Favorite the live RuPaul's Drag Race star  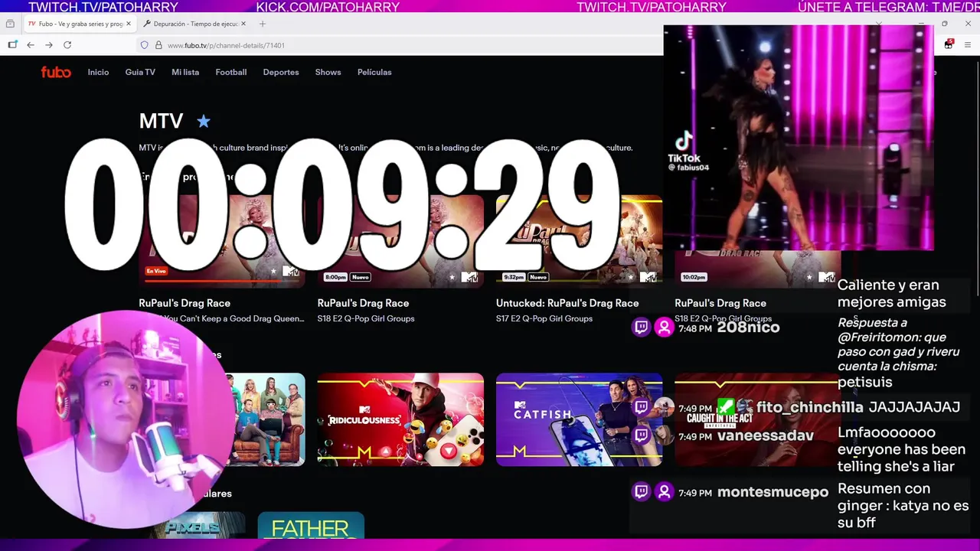pos(273,272)
